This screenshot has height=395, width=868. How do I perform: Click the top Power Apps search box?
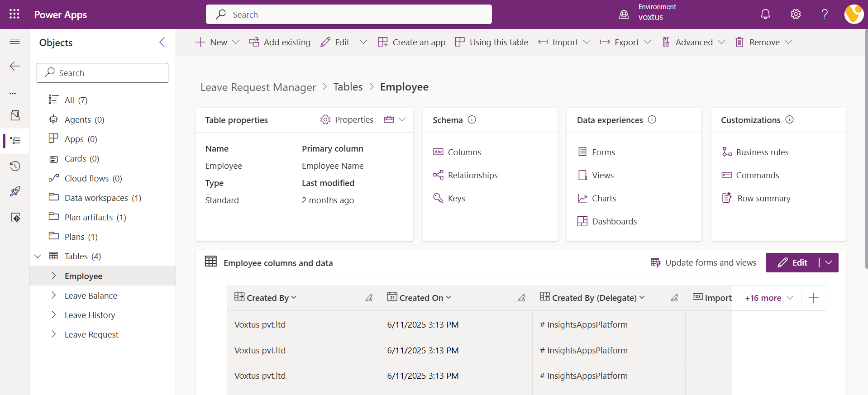tap(349, 14)
